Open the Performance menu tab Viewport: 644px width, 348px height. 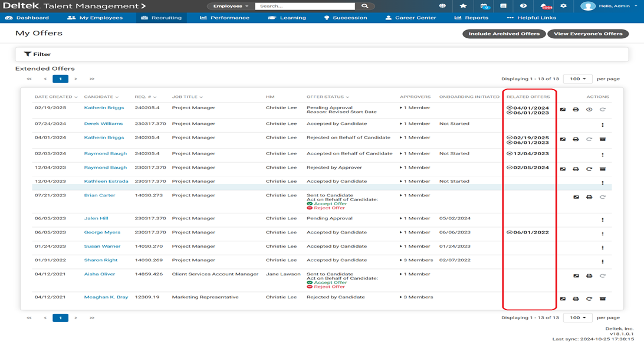coord(224,18)
